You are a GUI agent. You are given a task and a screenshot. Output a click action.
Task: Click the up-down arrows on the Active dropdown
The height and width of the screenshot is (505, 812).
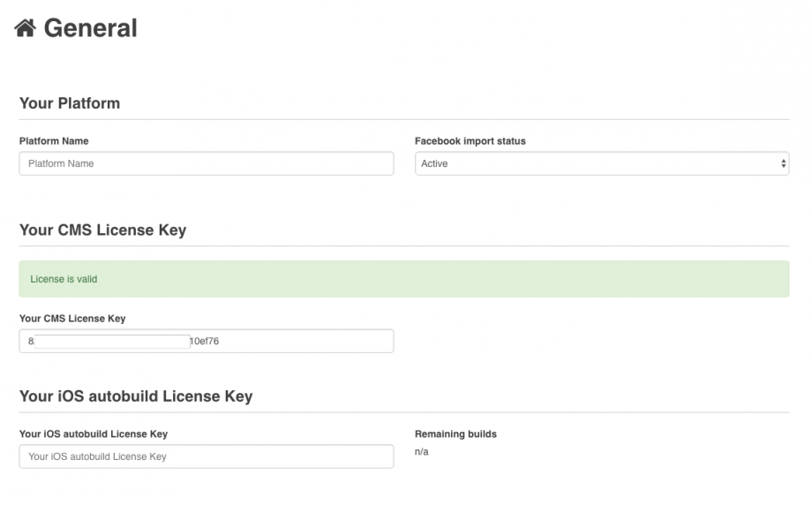pos(783,163)
